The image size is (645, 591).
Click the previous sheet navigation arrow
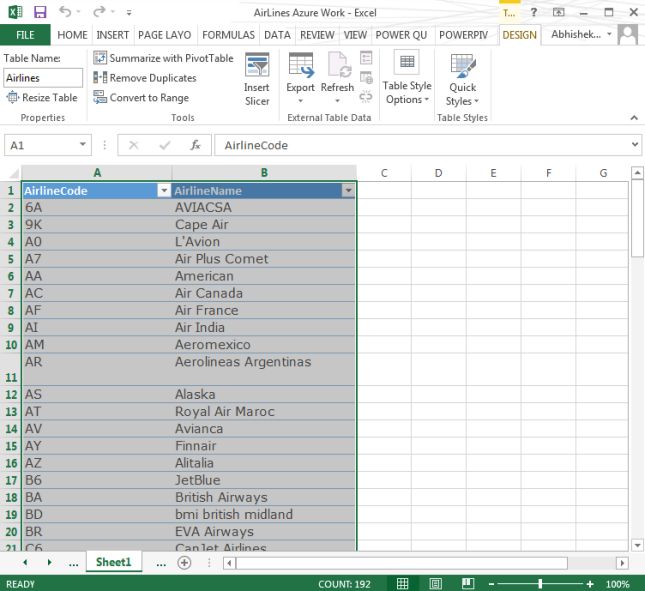[x=25, y=562]
